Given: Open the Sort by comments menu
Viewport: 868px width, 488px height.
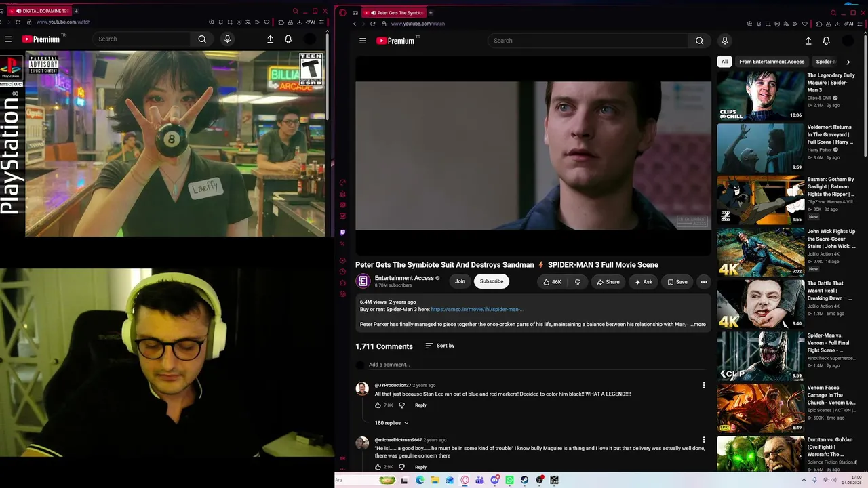Looking at the screenshot, I should (440, 346).
